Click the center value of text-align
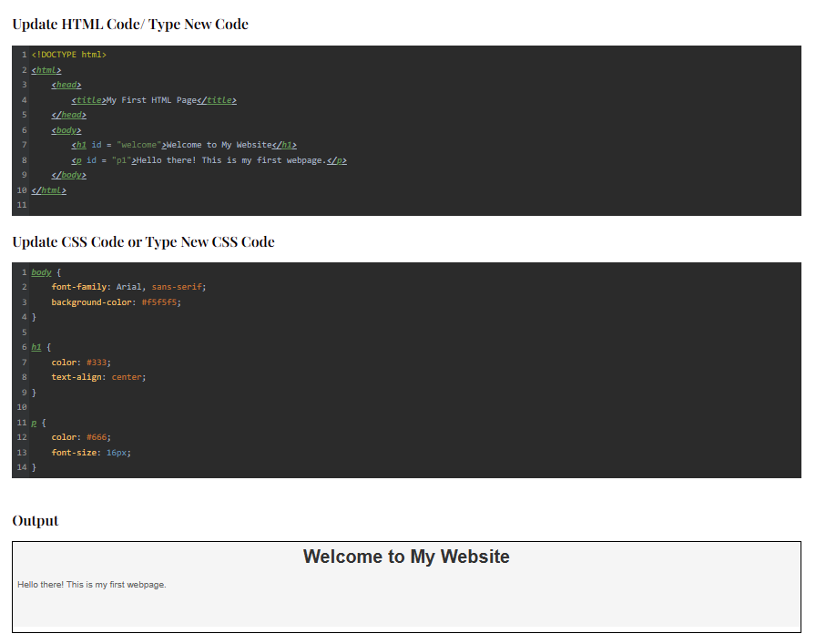Image resolution: width=816 pixels, height=644 pixels. pos(127,377)
